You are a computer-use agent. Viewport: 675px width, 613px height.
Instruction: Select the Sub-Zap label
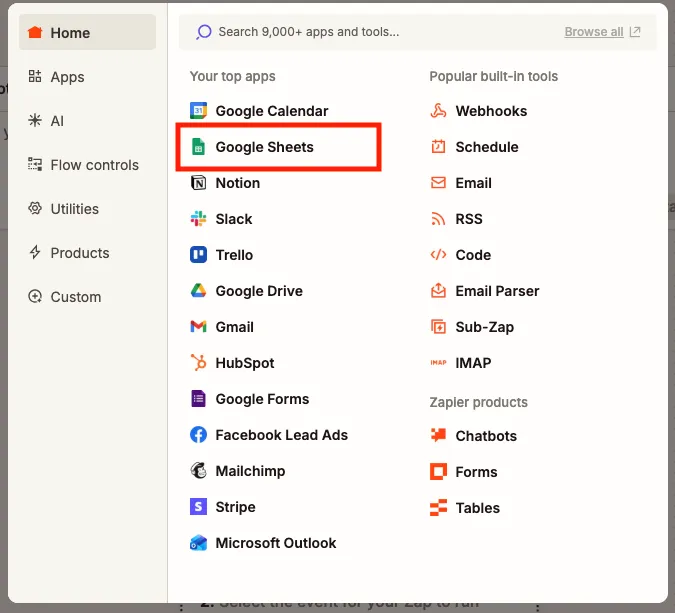485,327
